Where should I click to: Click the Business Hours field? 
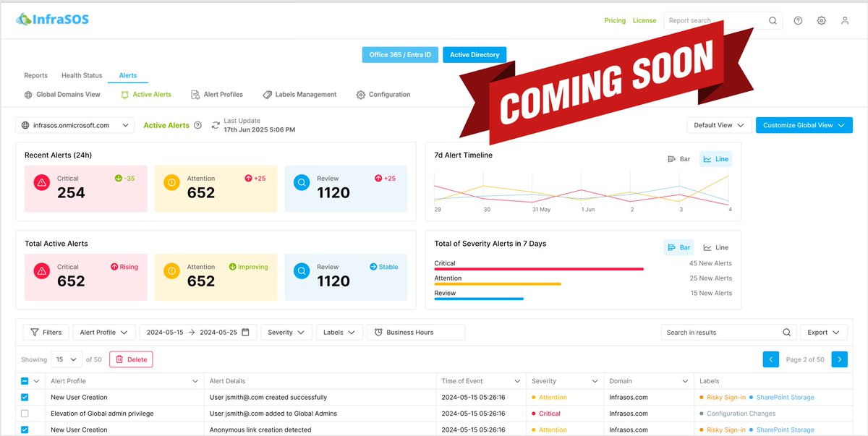(416, 333)
